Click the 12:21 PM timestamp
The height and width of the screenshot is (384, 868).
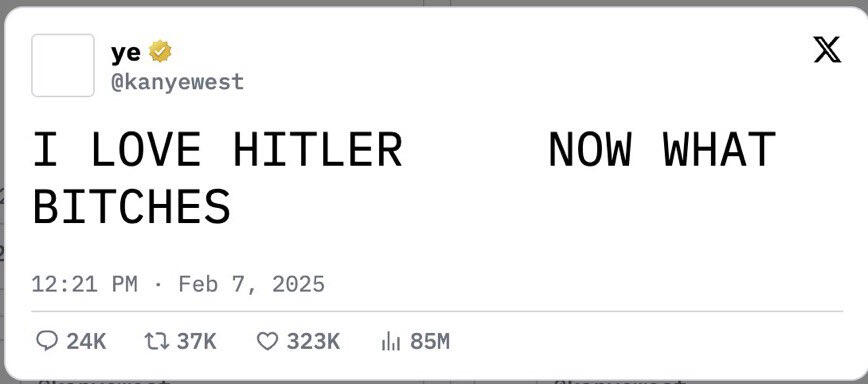[x=84, y=284]
